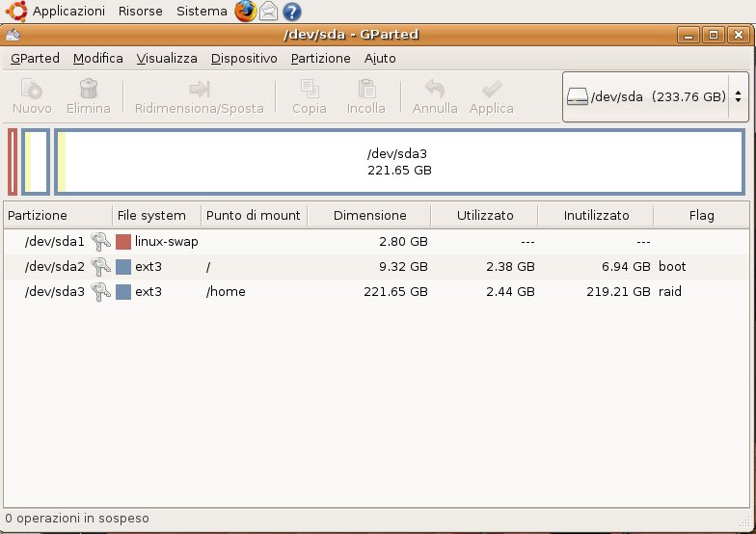Click the blue ext3 swatch for /dev/sda2
Viewport: 756px width, 534px height.
click(x=123, y=266)
